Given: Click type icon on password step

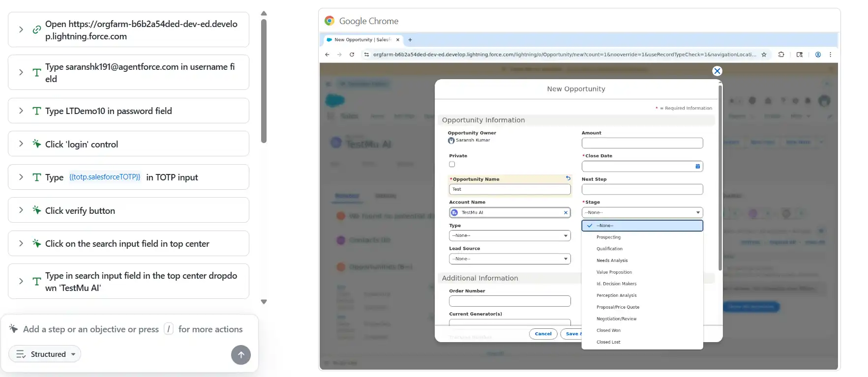Looking at the screenshot, I should [36, 111].
